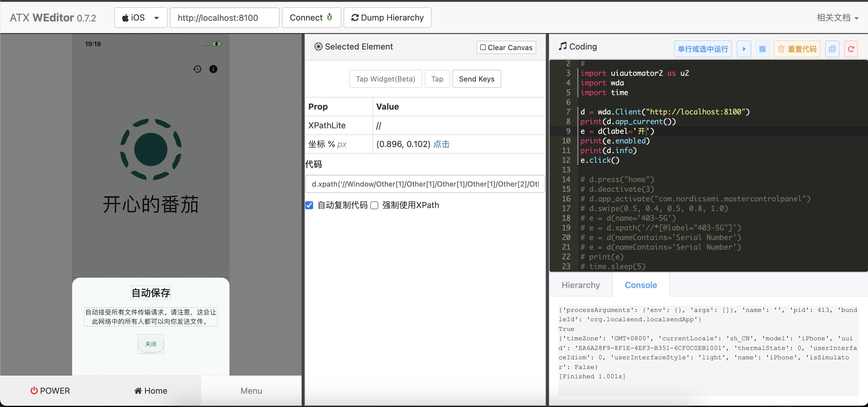Click the red refresh icon button
This screenshot has height=407, width=868.
(851, 49)
